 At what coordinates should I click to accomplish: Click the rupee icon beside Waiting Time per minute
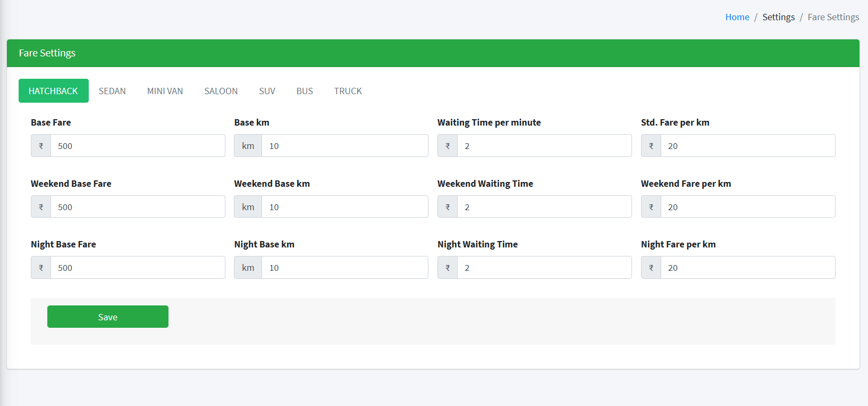tap(448, 146)
